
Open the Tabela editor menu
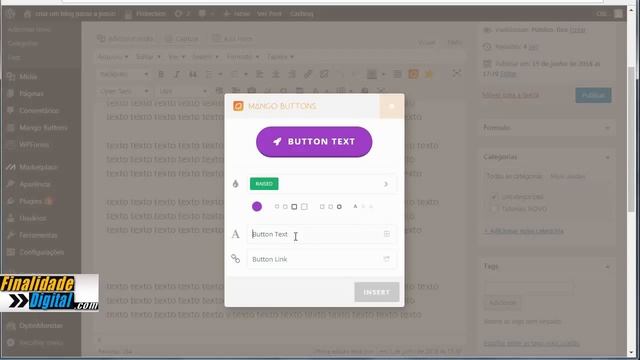click(x=280, y=57)
